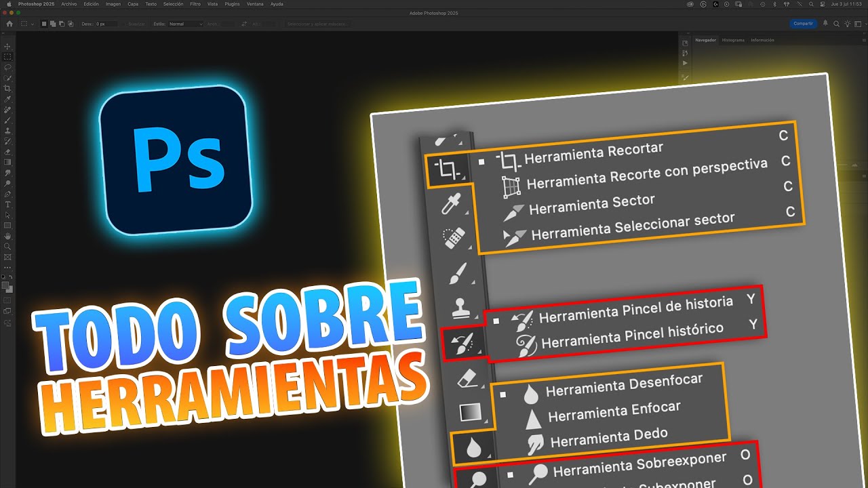This screenshot has height=488, width=868.
Task: Open the notifications bell icon
Action: [x=825, y=24]
